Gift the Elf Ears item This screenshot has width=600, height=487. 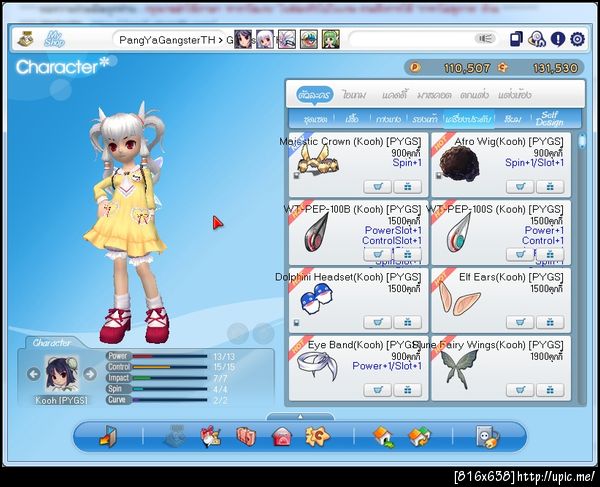click(550, 322)
